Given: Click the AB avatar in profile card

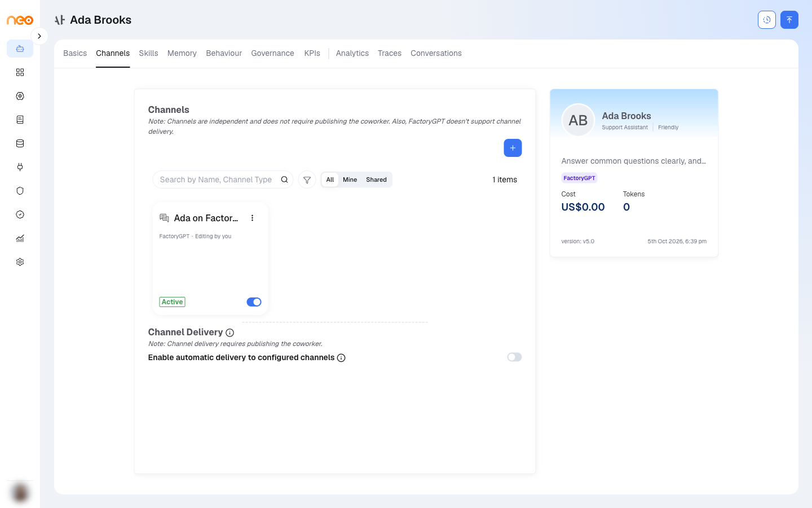Looking at the screenshot, I should click(x=578, y=120).
